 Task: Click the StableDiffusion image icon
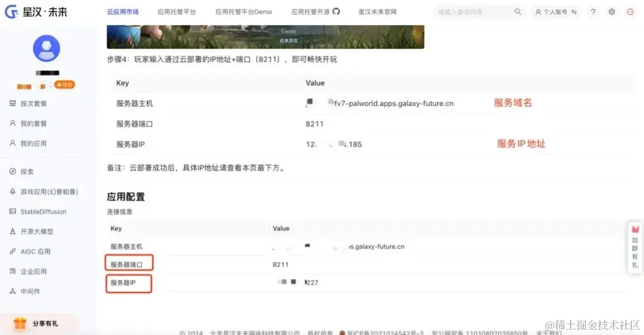[13, 212]
